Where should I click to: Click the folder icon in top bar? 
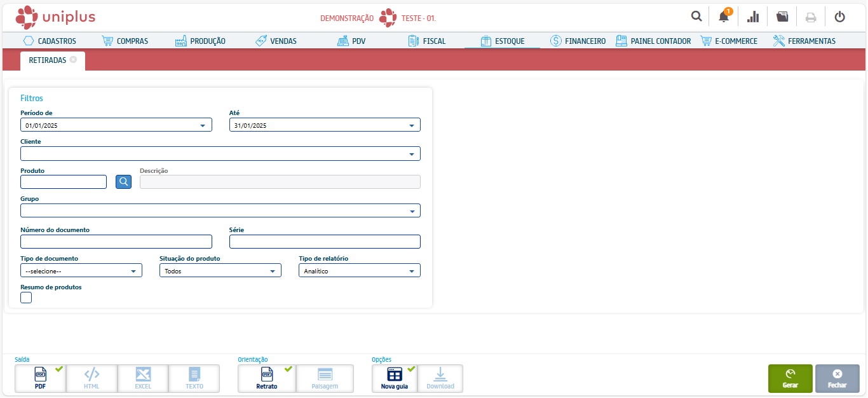(x=782, y=17)
